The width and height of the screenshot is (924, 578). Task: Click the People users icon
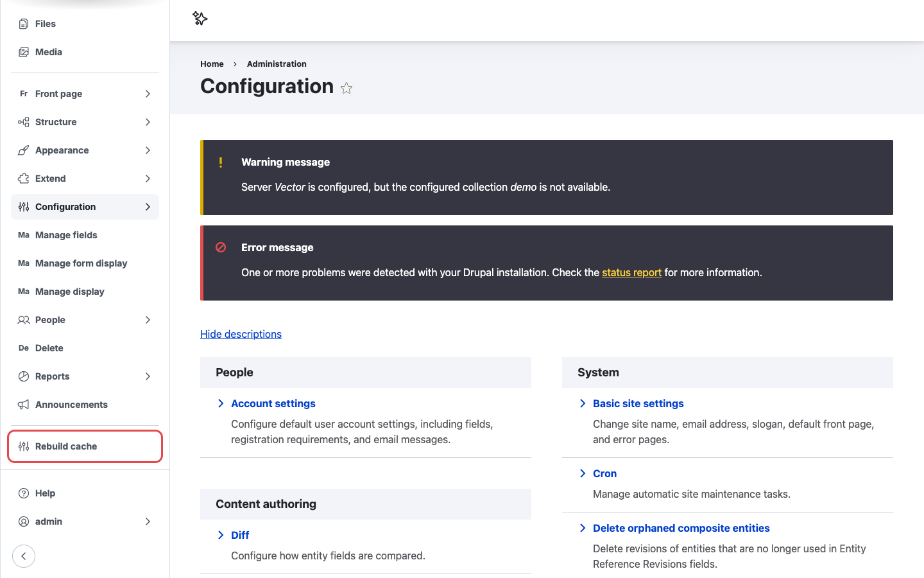pos(24,320)
